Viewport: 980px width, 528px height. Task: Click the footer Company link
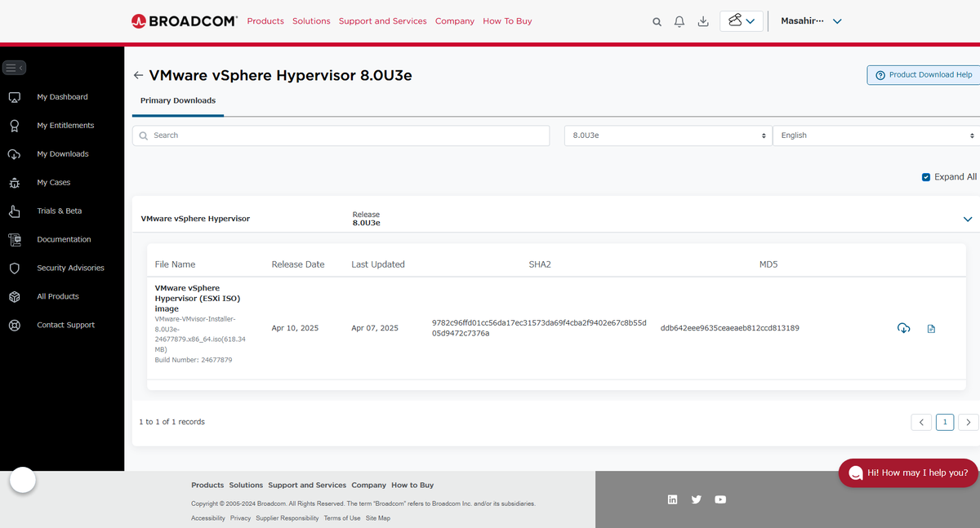click(369, 486)
